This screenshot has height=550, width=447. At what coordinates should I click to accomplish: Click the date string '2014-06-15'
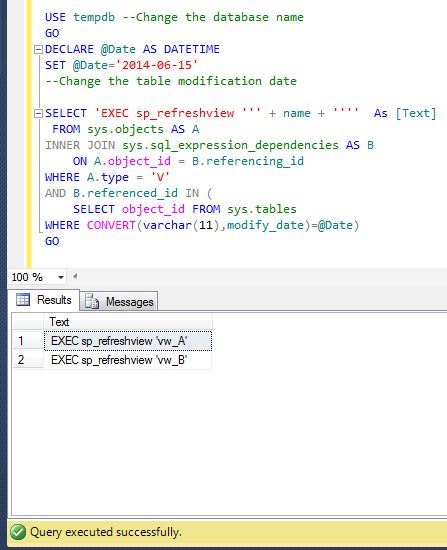pyautogui.click(x=156, y=65)
